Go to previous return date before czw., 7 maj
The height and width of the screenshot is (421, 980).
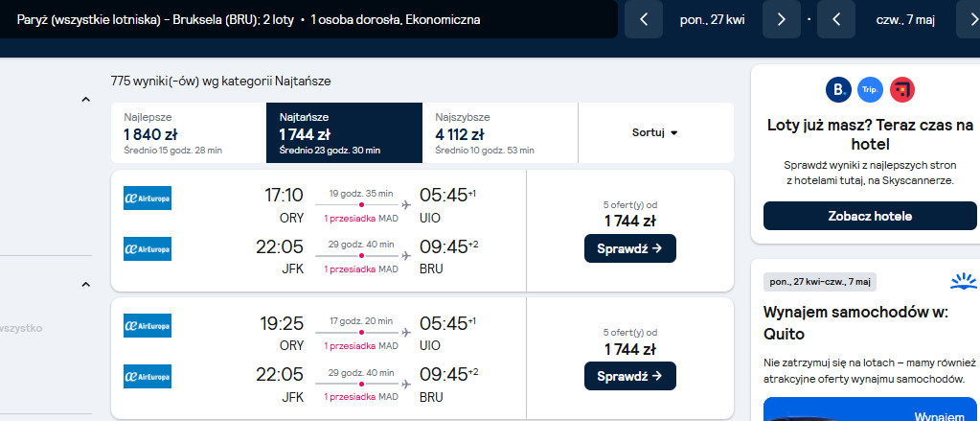[x=836, y=19]
